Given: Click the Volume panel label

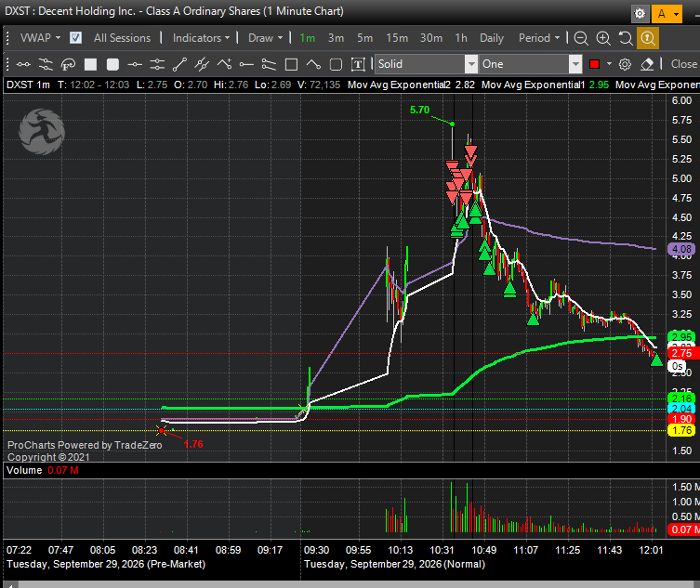Looking at the screenshot, I should tap(24, 470).
